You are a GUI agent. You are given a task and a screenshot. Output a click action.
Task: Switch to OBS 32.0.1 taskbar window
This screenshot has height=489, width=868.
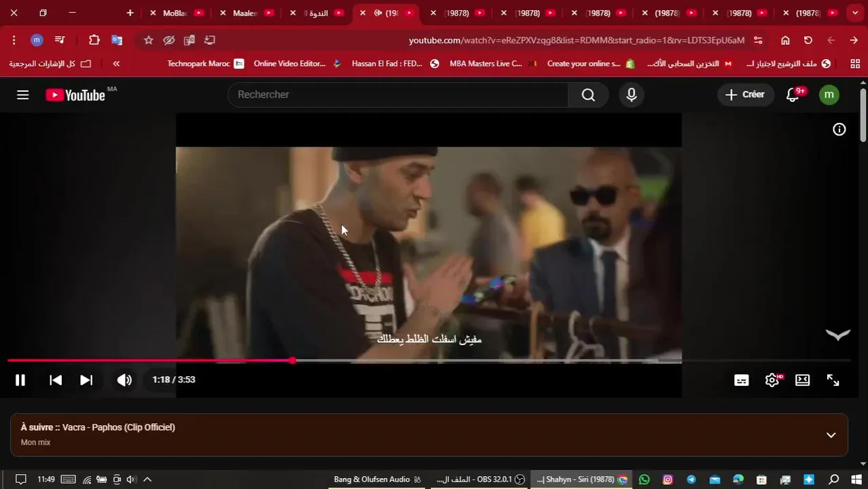(480, 479)
